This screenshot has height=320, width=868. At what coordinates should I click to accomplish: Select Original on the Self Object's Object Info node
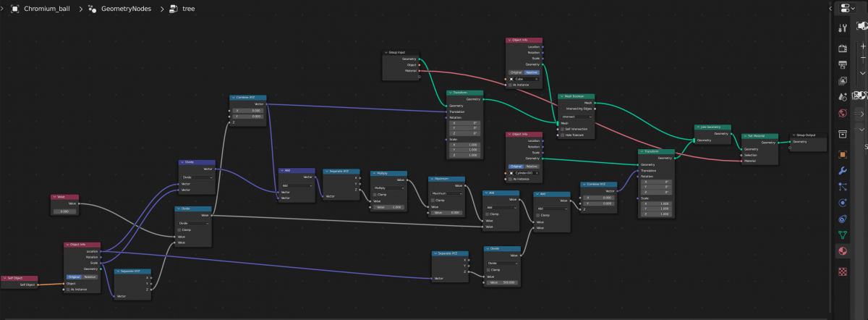(74, 277)
